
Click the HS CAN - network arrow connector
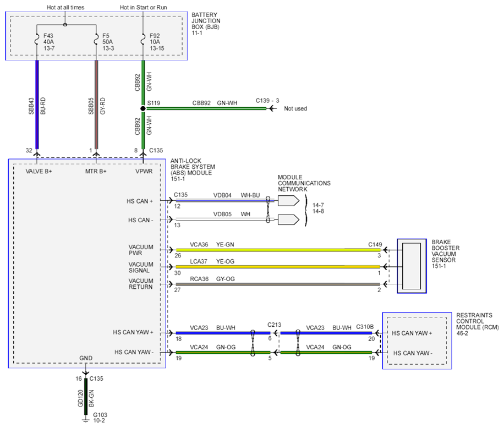(288, 220)
